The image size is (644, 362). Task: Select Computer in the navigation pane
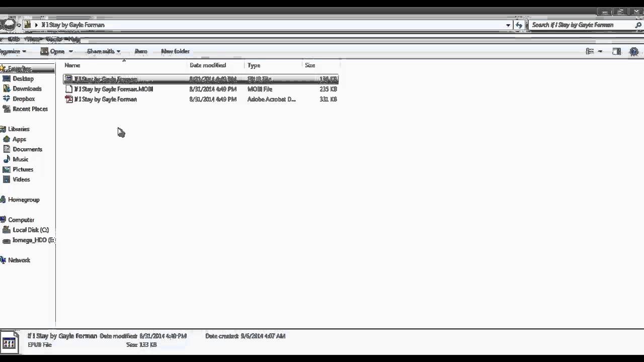(x=21, y=220)
